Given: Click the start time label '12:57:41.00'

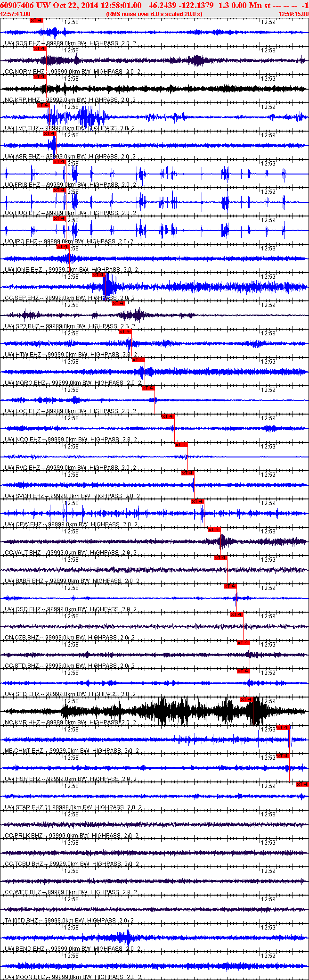Looking at the screenshot, I should click(x=16, y=14).
